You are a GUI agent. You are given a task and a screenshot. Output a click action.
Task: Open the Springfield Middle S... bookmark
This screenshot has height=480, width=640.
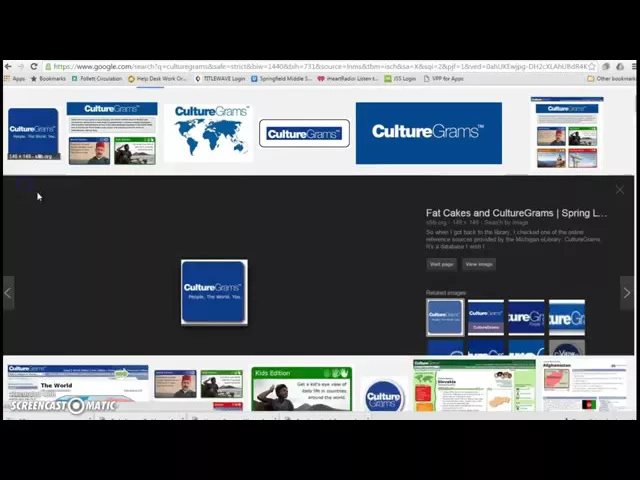pyautogui.click(x=282, y=78)
